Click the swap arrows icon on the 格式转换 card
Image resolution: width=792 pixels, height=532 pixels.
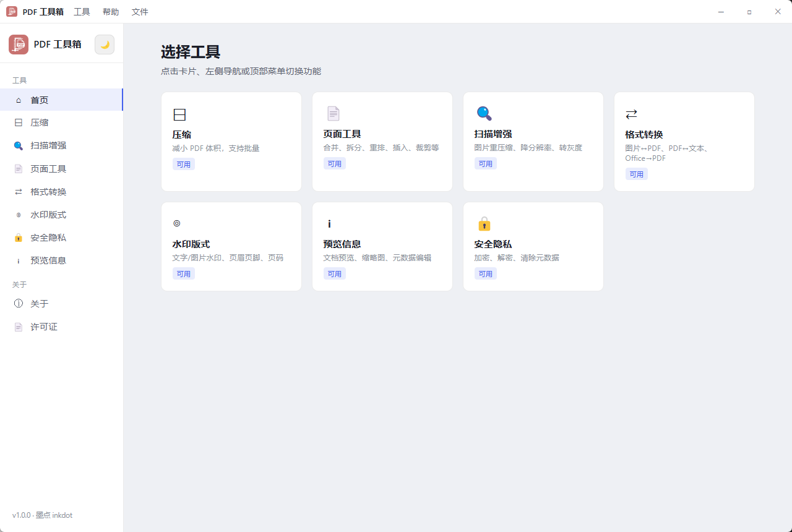pyautogui.click(x=631, y=114)
